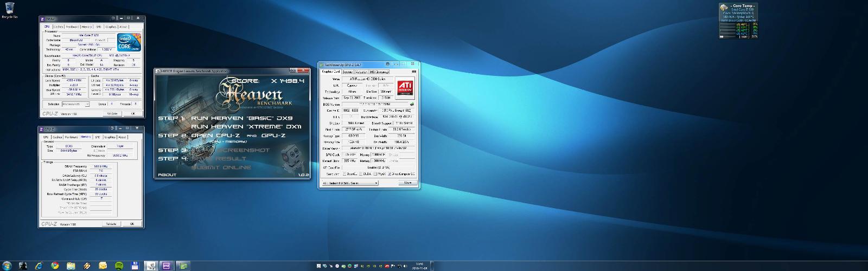Click Submit Online in Heaven app
The height and width of the screenshot is (271, 868).
pos(221,167)
